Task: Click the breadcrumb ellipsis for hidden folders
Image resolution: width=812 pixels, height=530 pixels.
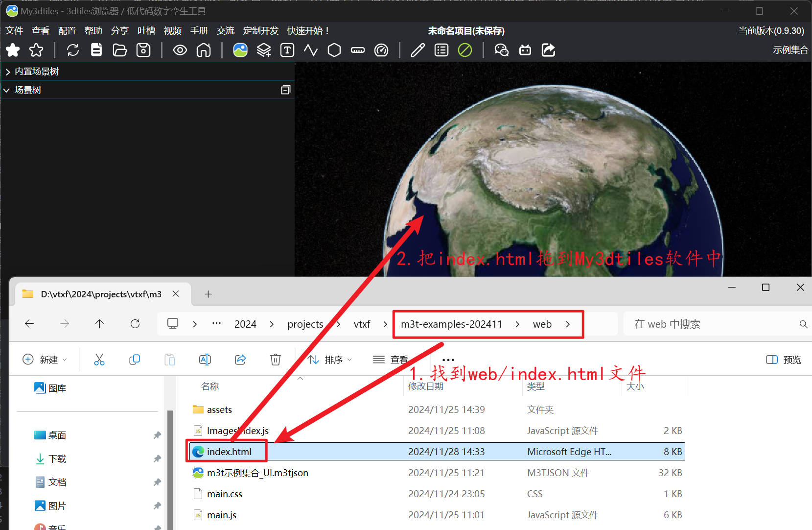Action: 216,323
